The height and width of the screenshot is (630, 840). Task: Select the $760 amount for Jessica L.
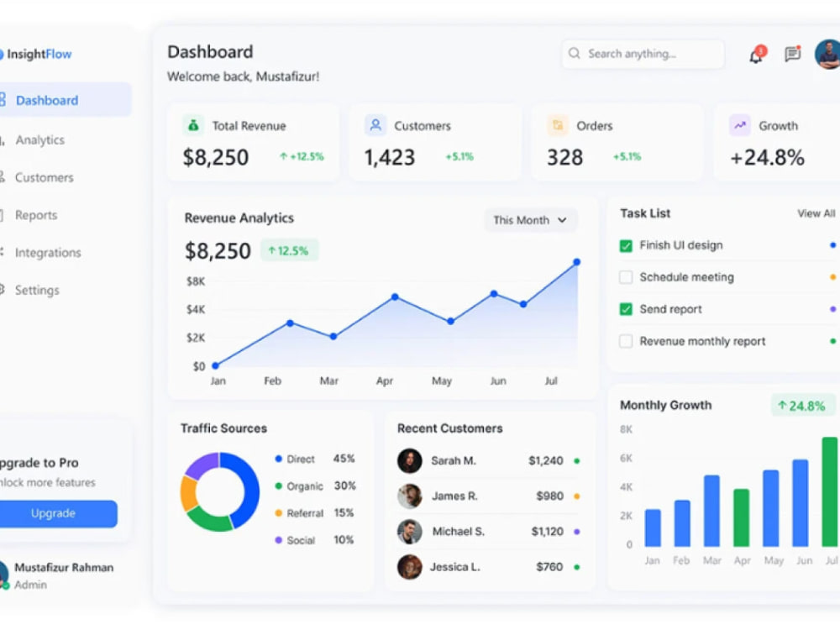coord(549,567)
